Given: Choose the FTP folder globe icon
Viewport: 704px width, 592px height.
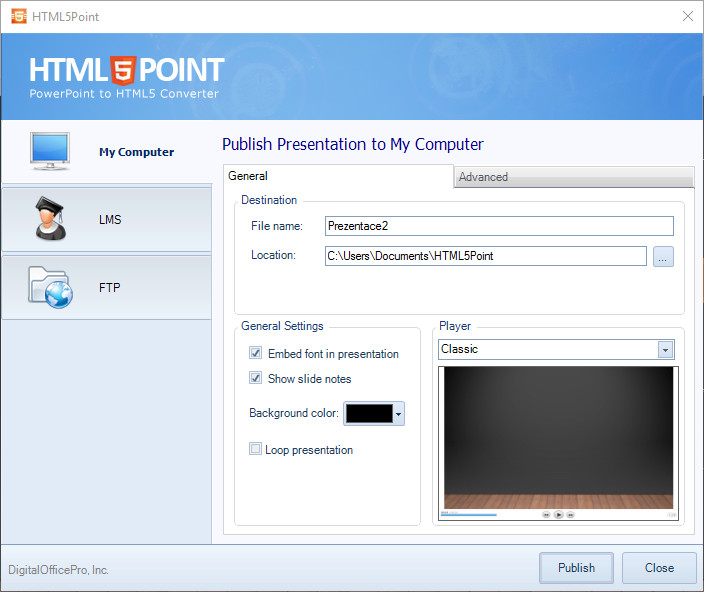Looking at the screenshot, I should click(50, 287).
